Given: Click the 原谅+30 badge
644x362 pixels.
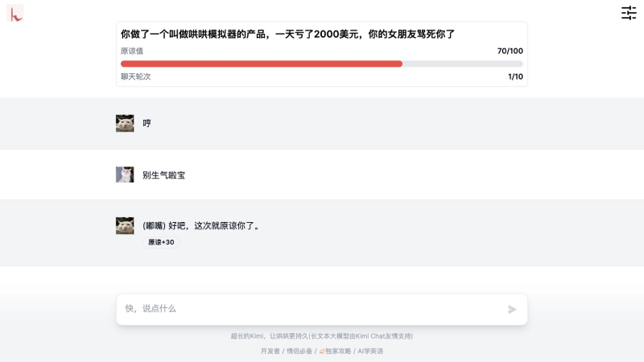Looking at the screenshot, I should point(161,242).
